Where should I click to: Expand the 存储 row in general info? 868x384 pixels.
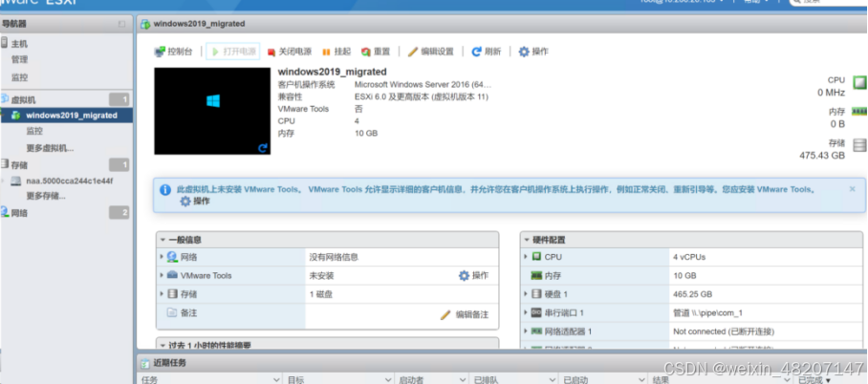(x=162, y=294)
